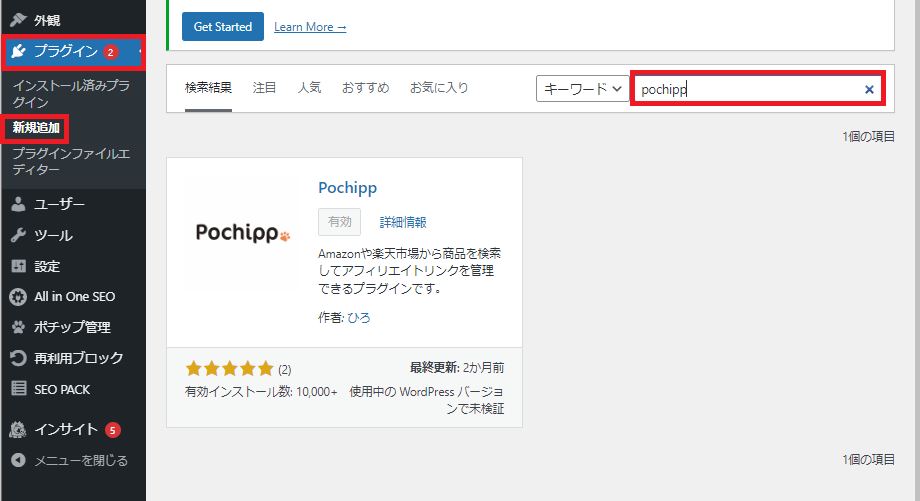Click the plugin plug icon in the sidebar

pyautogui.click(x=19, y=51)
